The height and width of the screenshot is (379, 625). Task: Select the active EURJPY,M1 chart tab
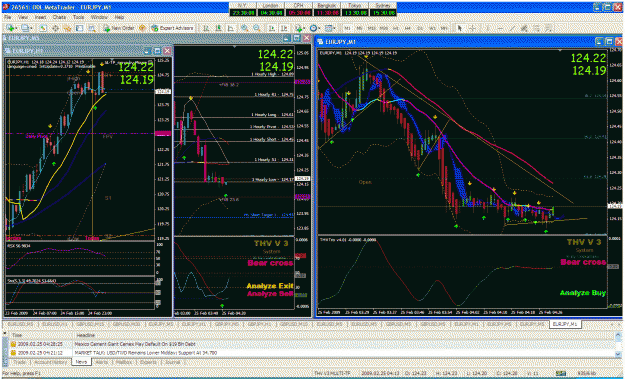pyautogui.click(x=565, y=324)
